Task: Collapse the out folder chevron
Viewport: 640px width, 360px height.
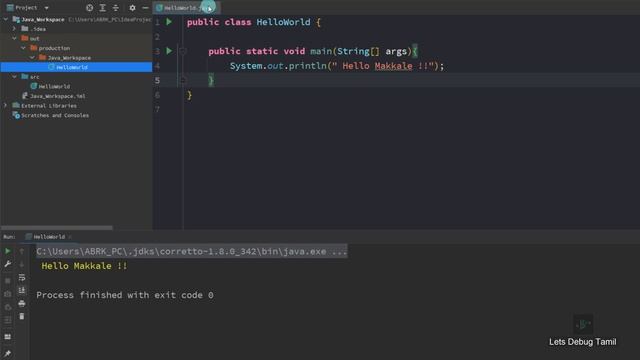Action: pos(14,38)
